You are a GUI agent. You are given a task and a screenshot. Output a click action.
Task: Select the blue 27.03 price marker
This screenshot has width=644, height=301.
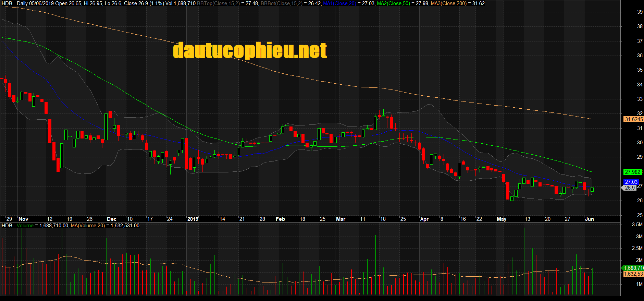(631, 182)
